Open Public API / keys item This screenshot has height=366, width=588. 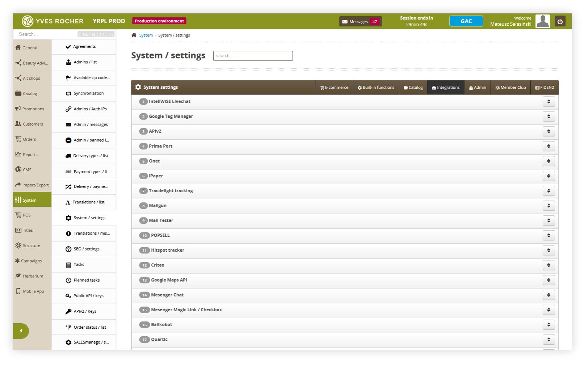click(84, 296)
